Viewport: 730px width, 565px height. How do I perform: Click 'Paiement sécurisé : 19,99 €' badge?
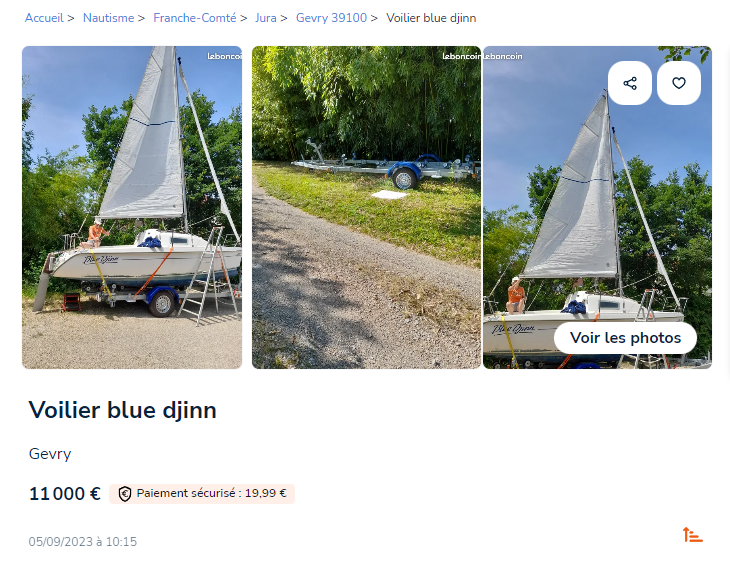coord(202,494)
